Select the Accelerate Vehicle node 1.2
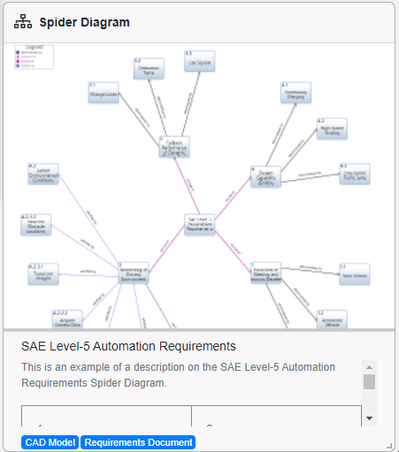The height and width of the screenshot is (452, 399). pyautogui.click(x=332, y=319)
